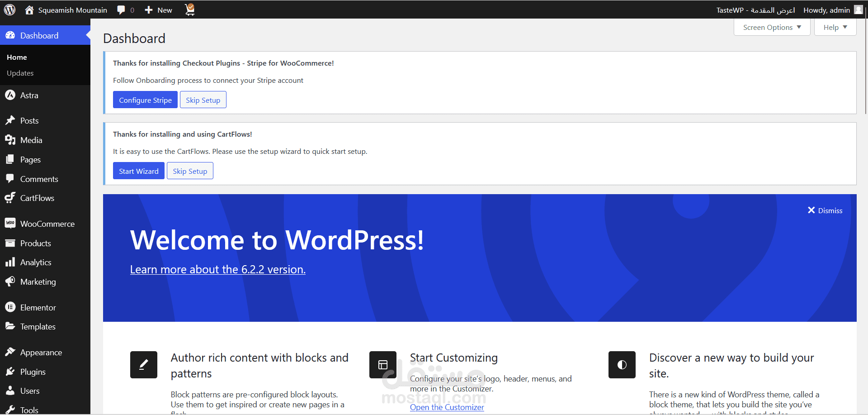This screenshot has width=868, height=415.
Task: Click the Elementor logo icon
Action: pos(10,307)
